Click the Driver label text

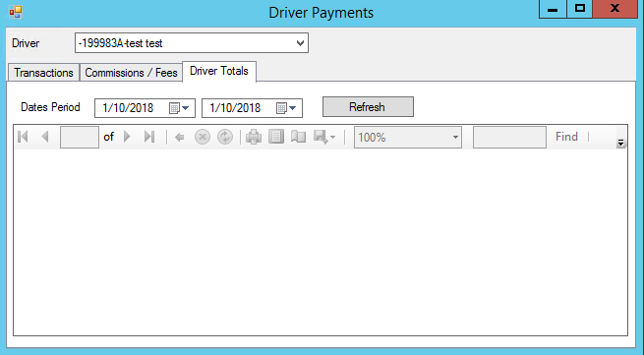[26, 43]
